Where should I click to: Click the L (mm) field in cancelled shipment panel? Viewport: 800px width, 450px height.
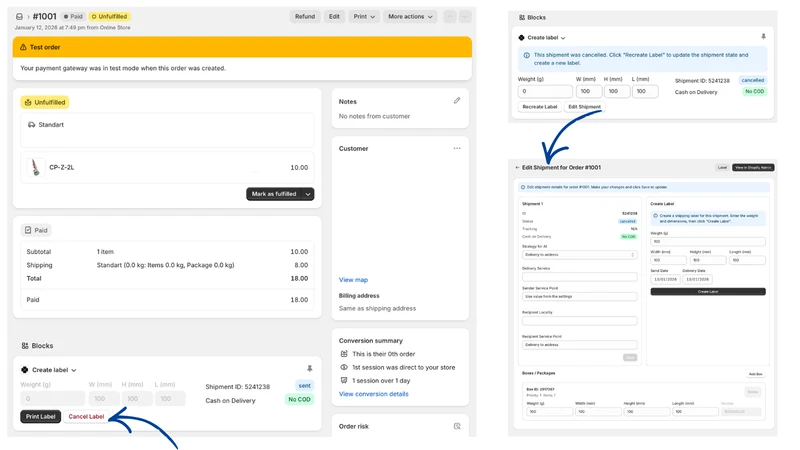[645, 91]
